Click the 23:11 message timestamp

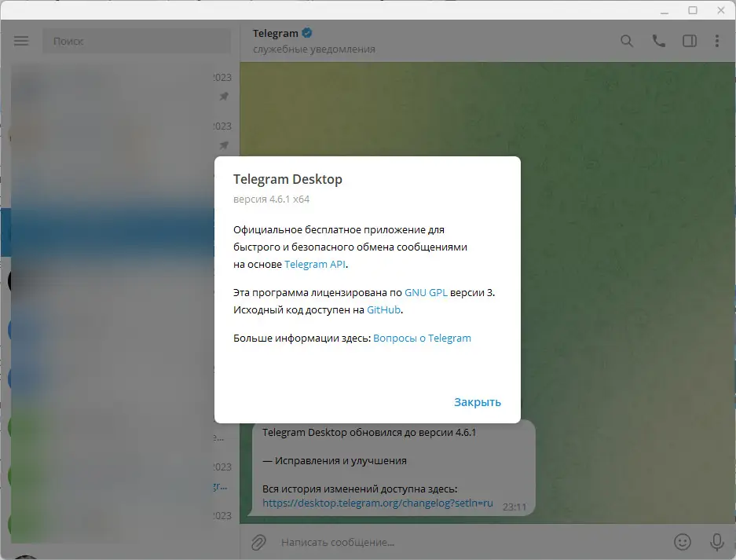coord(514,507)
